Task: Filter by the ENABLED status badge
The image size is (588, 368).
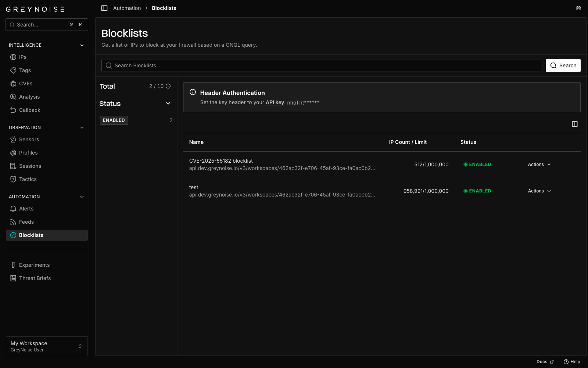Action: click(114, 120)
